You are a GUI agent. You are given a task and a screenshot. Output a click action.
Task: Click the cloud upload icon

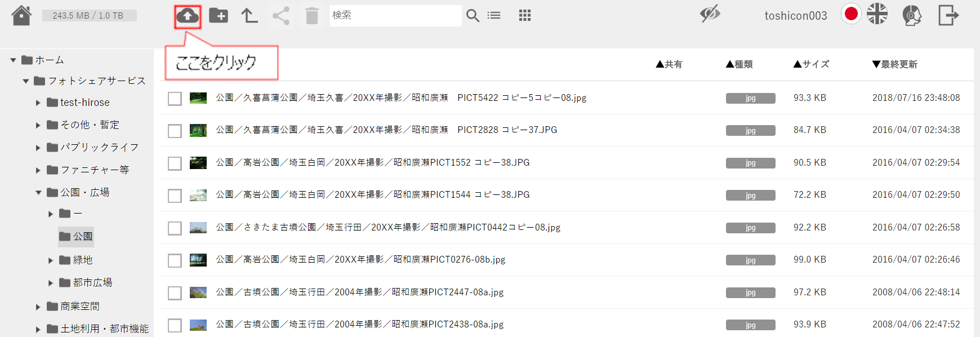click(x=188, y=16)
